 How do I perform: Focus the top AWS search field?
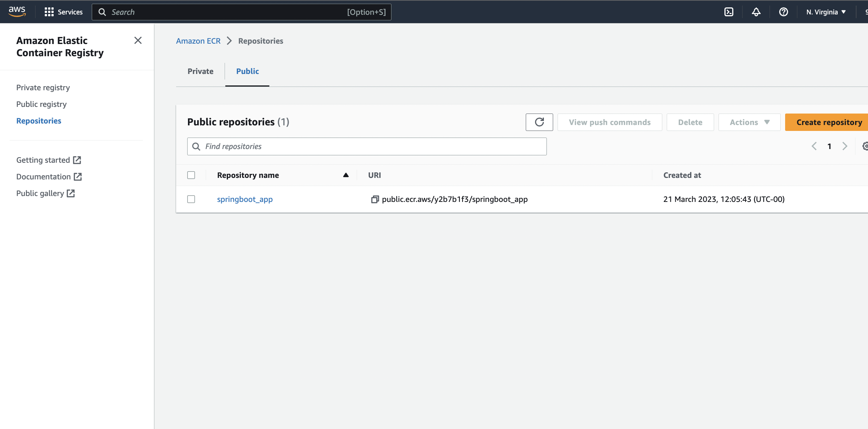242,12
